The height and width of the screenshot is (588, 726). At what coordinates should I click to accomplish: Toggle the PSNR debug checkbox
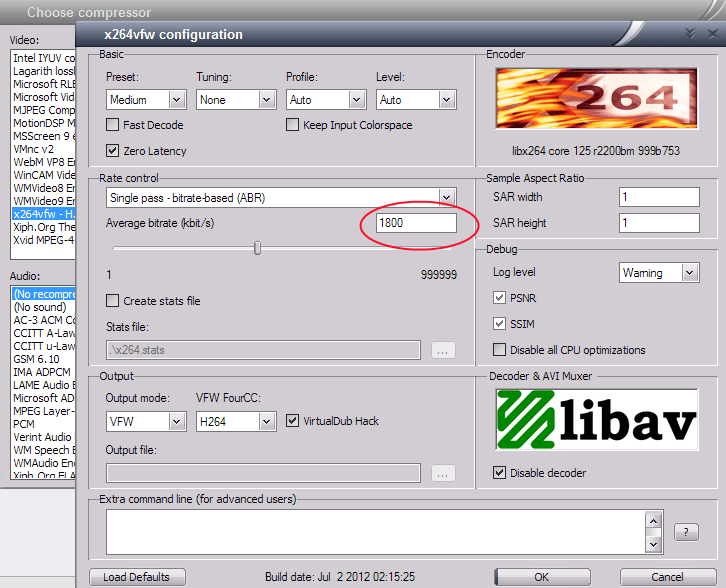click(500, 298)
